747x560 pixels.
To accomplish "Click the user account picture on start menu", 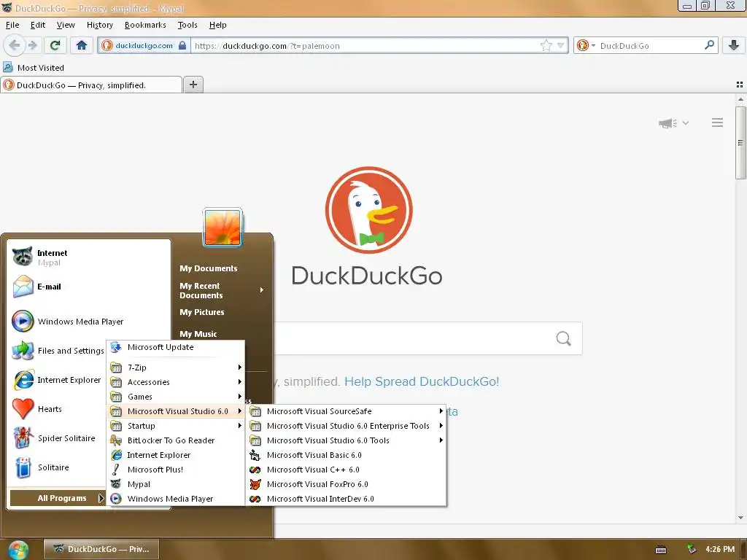I will (x=222, y=227).
